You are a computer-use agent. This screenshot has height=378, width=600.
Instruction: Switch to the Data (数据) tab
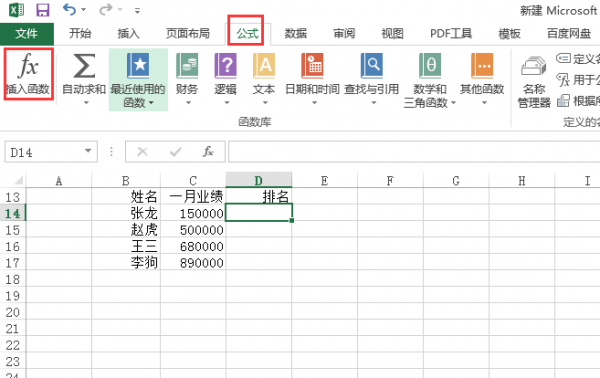[x=296, y=34]
